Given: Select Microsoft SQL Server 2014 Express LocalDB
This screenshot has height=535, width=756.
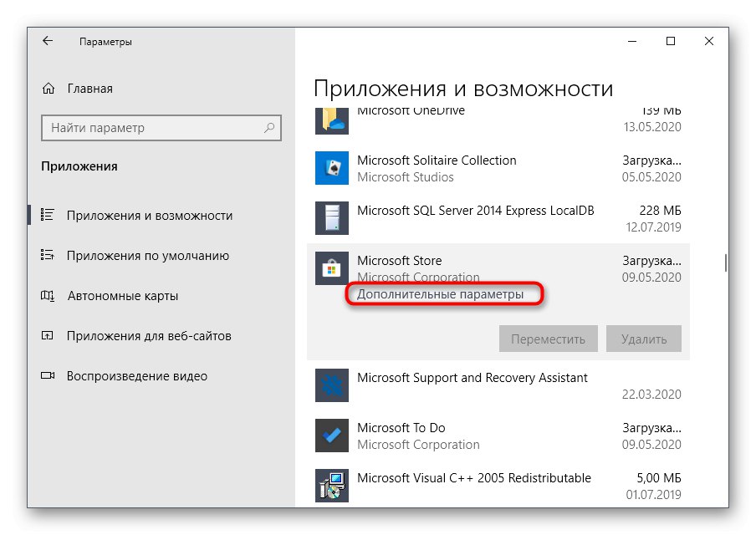Looking at the screenshot, I should click(x=475, y=211).
